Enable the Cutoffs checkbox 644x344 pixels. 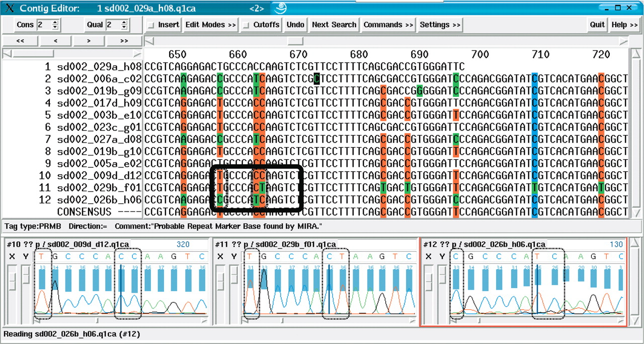(x=246, y=25)
